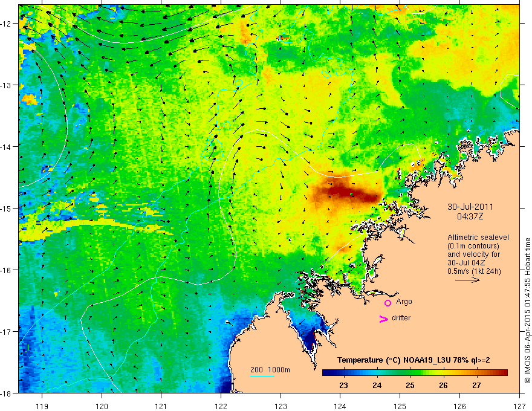
Task: Click the time label 04:37Z
Action: click(x=470, y=216)
